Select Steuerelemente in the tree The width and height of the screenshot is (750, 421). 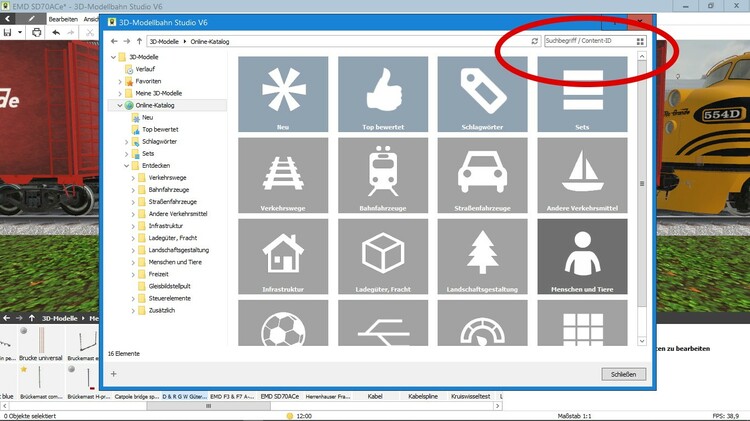coord(169,298)
